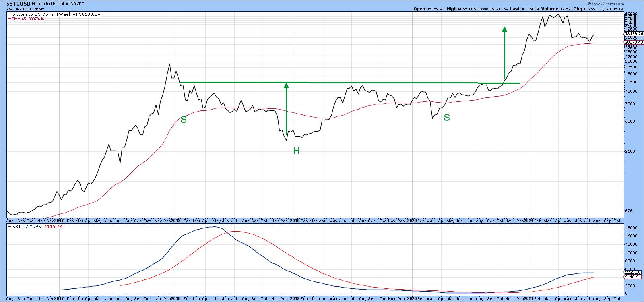Click the 2018 year label on price panel axis

coord(176,221)
